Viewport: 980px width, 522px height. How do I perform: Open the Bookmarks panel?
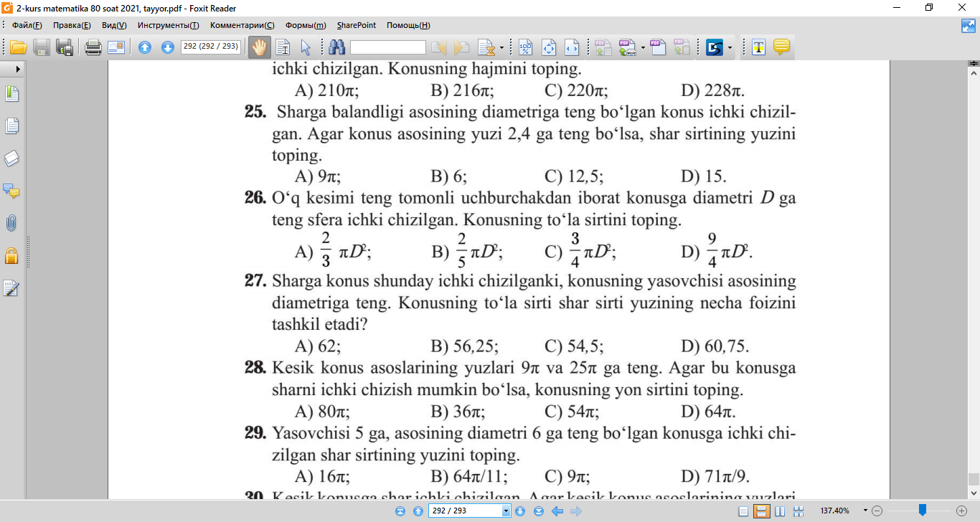(x=11, y=94)
